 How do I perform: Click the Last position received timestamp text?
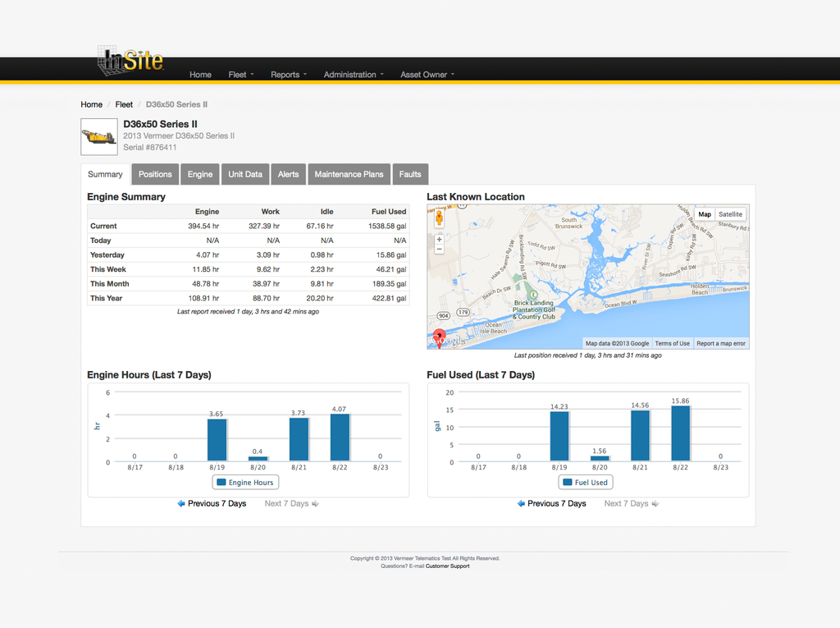click(587, 355)
